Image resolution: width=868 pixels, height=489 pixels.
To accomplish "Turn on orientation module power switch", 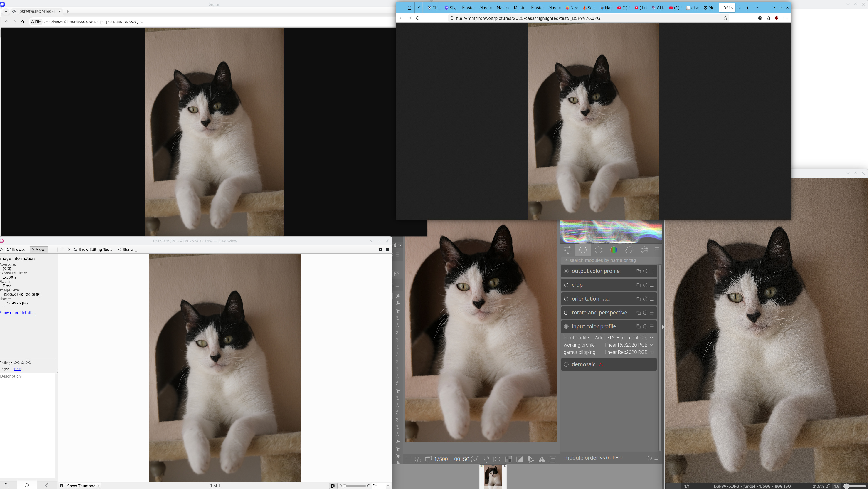I will click(566, 299).
